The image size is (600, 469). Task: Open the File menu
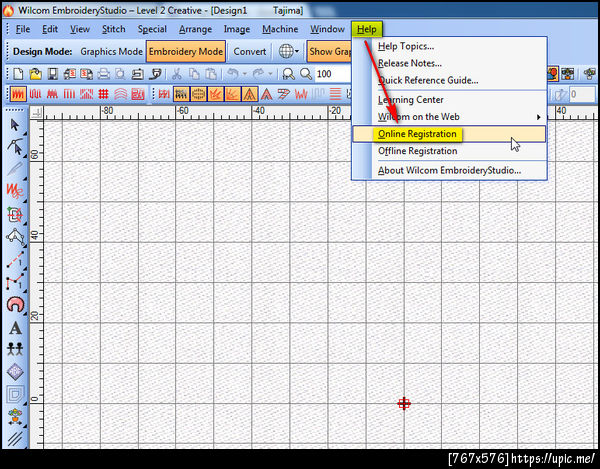(x=22, y=29)
